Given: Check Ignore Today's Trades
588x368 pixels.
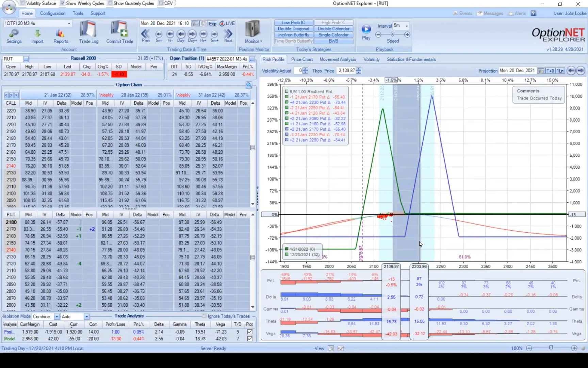Looking at the screenshot, I should (x=204, y=316).
